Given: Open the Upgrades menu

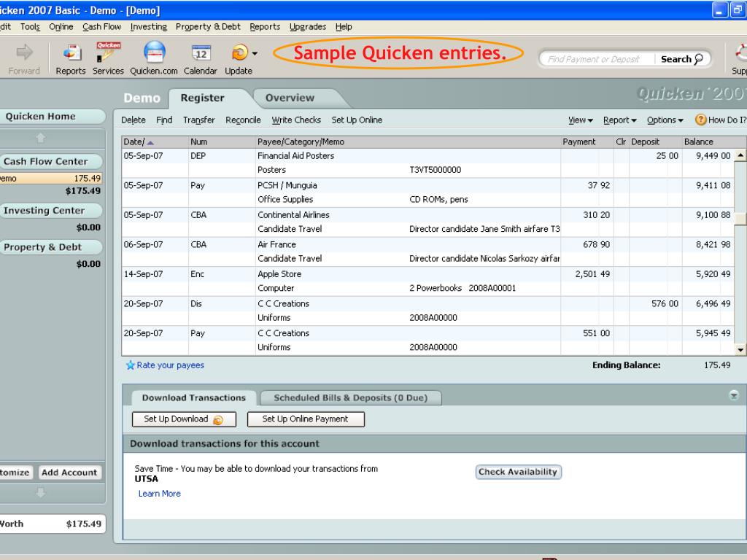Looking at the screenshot, I should pos(308,27).
